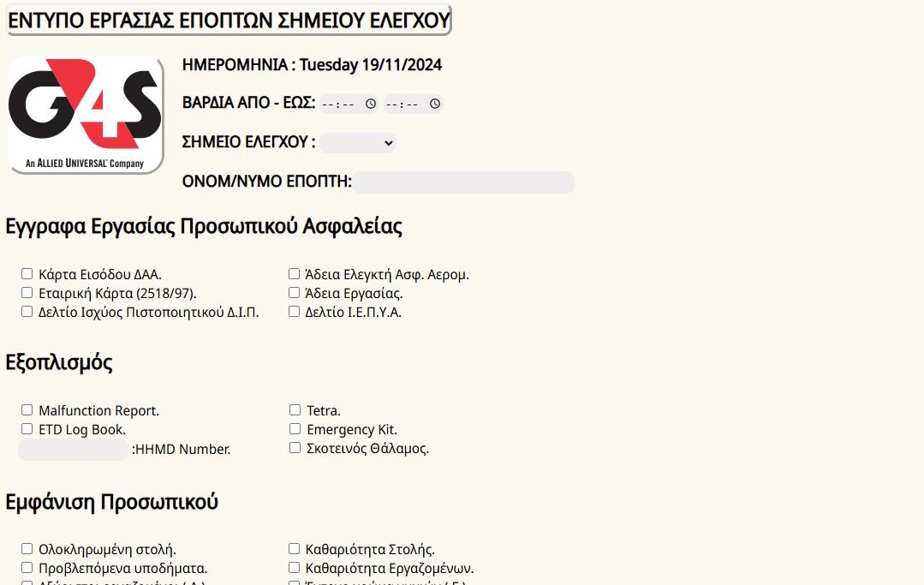The width and height of the screenshot is (924, 585).
Task: Tick the Άδεια Εργασίας checkbox
Action: (x=294, y=292)
